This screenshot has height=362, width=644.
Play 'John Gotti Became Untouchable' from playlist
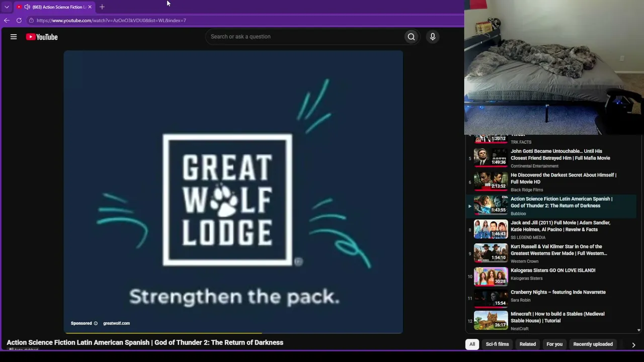(560, 154)
